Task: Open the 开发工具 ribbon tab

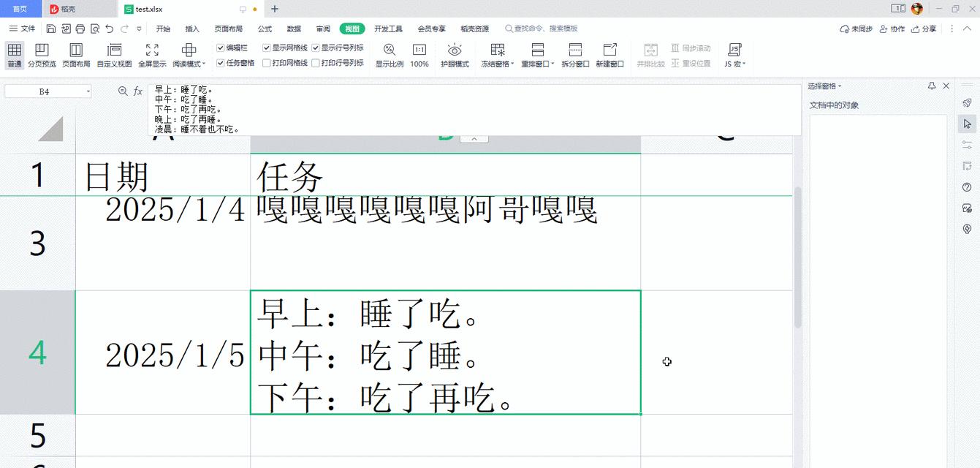Action: [x=388, y=29]
